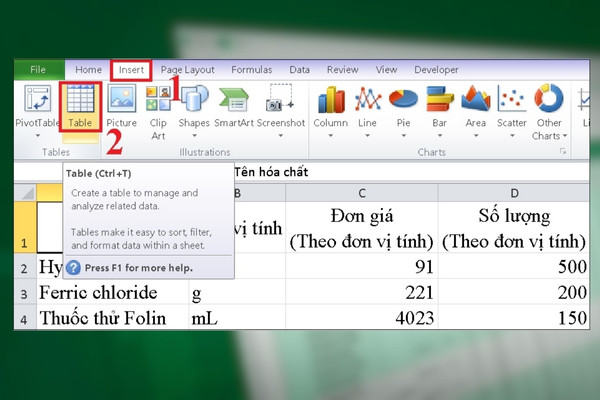The image size is (600, 400).
Task: Select the g unit cell in row 3
Action: [x=237, y=292]
